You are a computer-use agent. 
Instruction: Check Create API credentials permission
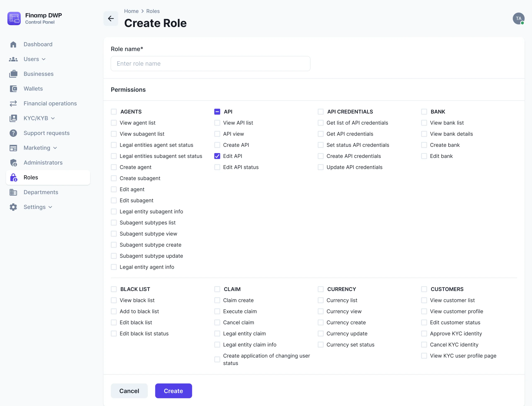pos(321,156)
